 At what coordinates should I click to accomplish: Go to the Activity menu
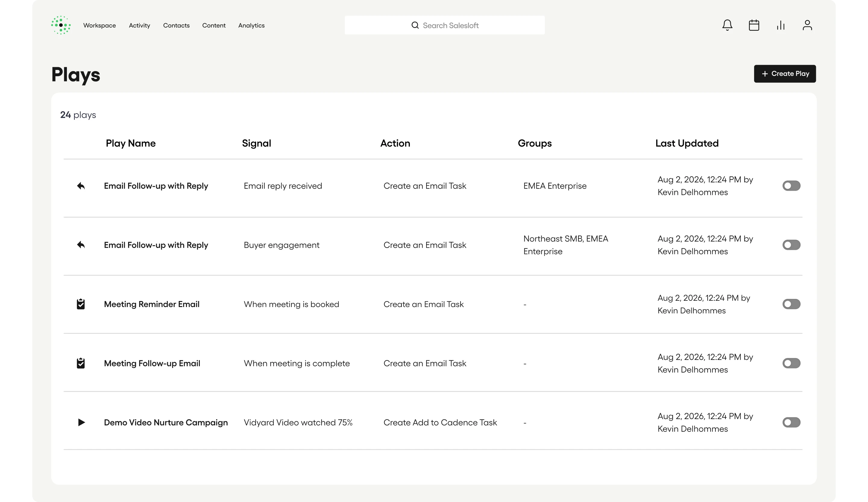tap(140, 26)
